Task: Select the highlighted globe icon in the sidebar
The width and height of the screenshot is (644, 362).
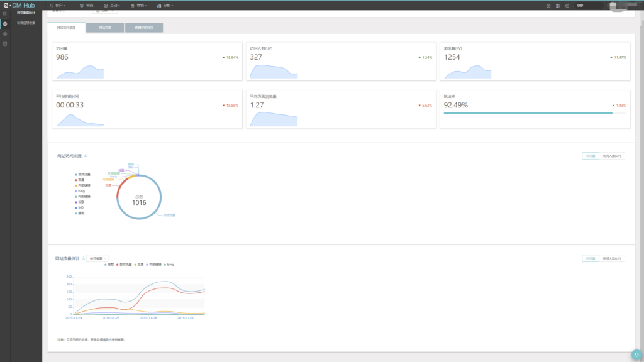Action: (x=5, y=23)
